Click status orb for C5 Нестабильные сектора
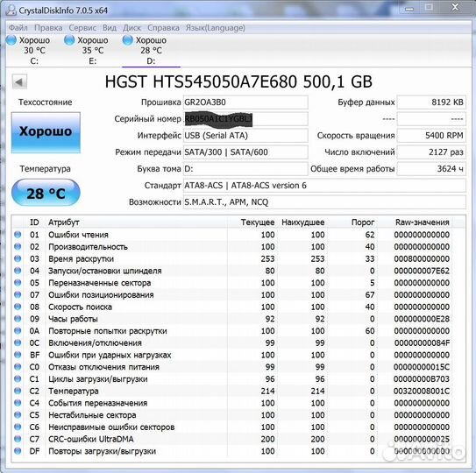The image size is (476, 473). (x=18, y=414)
